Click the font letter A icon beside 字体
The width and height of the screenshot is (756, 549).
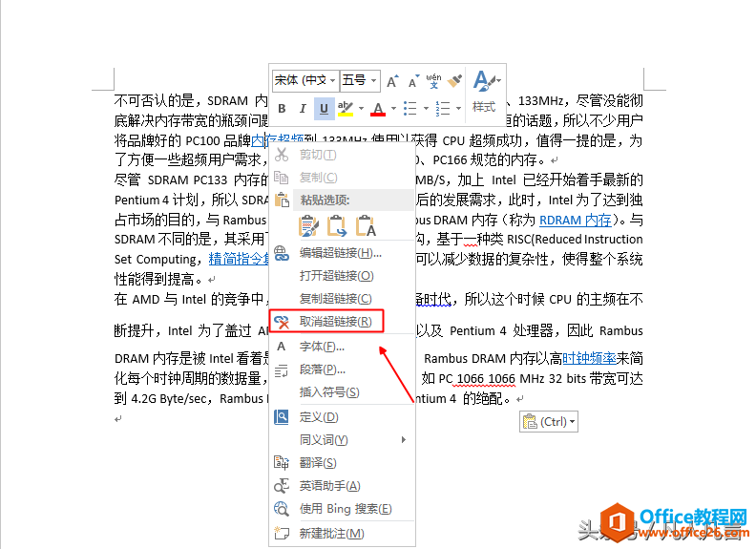(x=281, y=347)
